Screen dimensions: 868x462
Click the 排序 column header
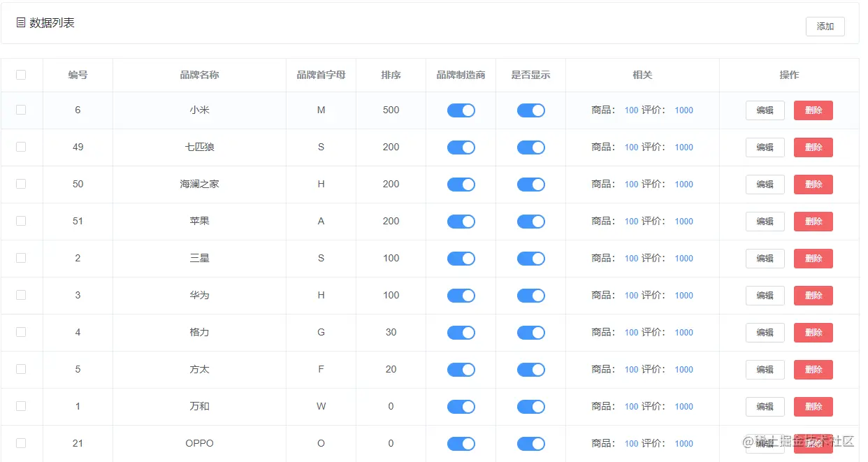[x=391, y=75]
